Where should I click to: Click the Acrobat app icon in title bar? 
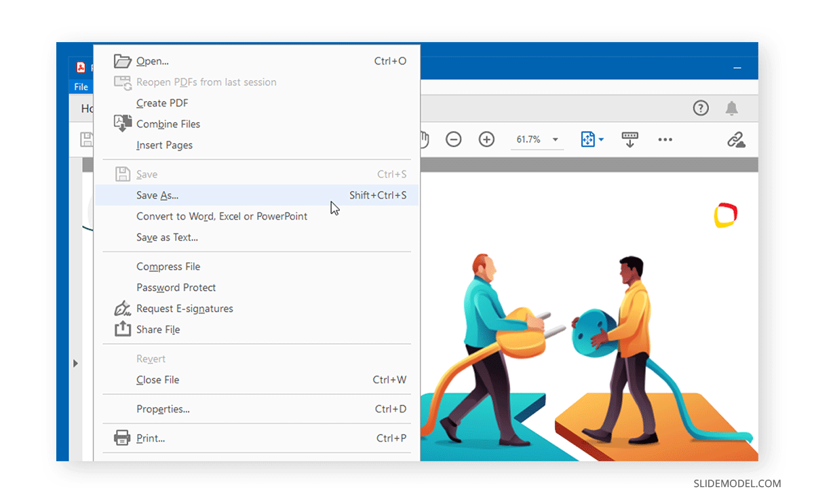coord(81,66)
